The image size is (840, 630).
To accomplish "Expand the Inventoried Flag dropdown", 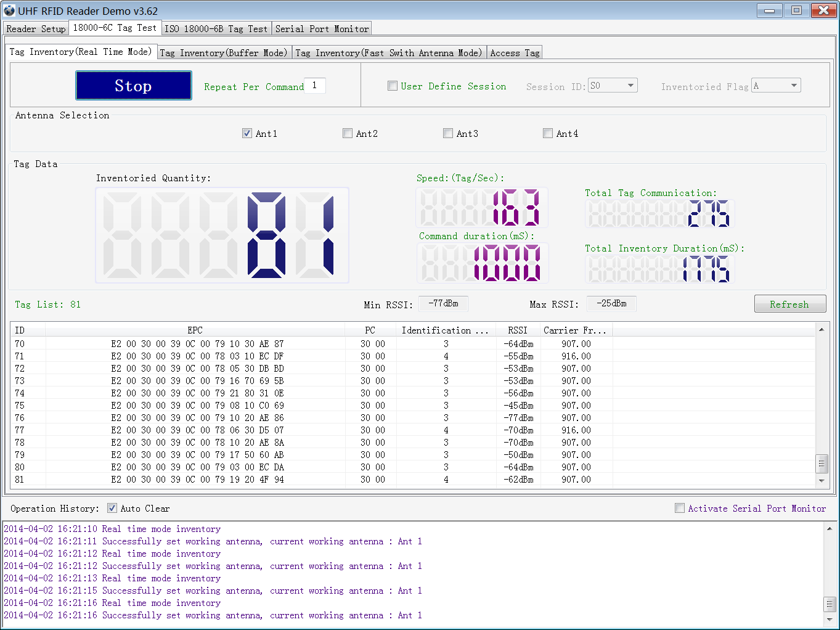I will click(x=794, y=86).
